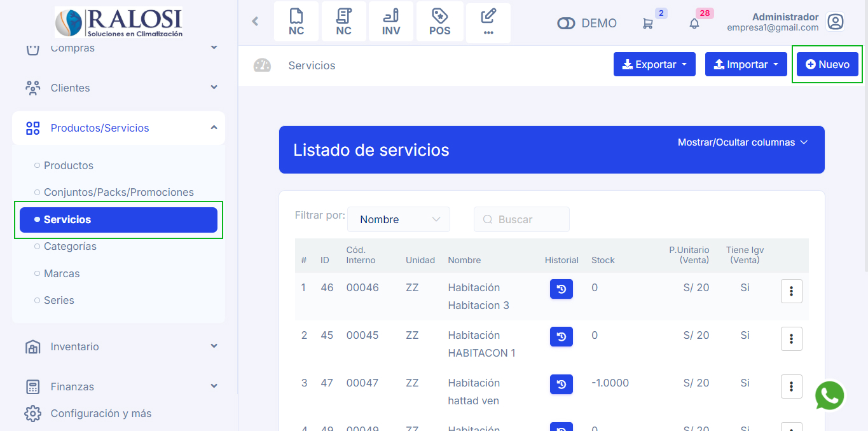
Task: Open the notifications bell
Action: [694, 24]
